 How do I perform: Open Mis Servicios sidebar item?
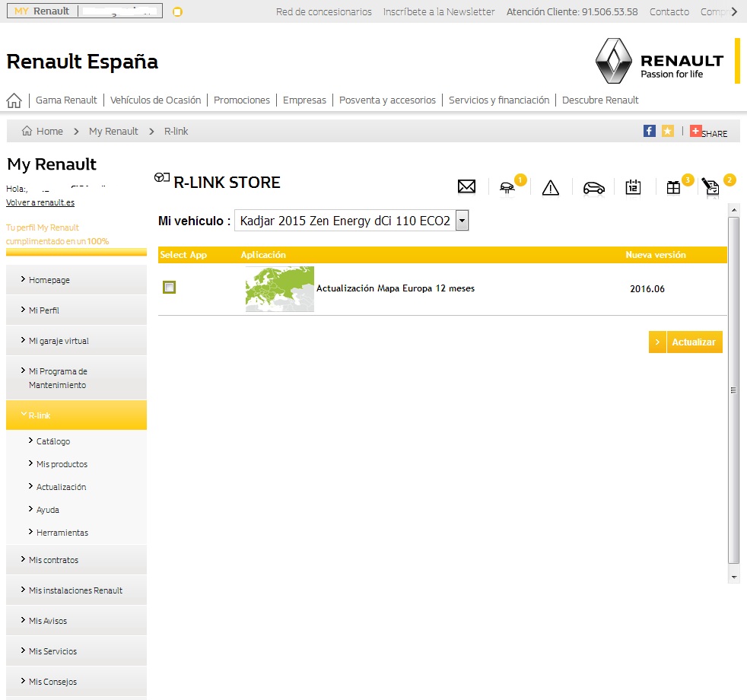(76, 651)
